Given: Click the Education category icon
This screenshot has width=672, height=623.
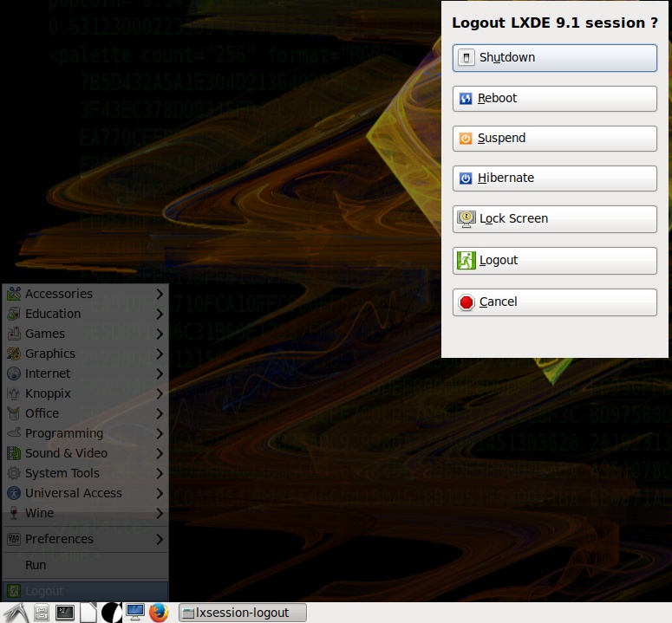Looking at the screenshot, I should click(x=14, y=314).
